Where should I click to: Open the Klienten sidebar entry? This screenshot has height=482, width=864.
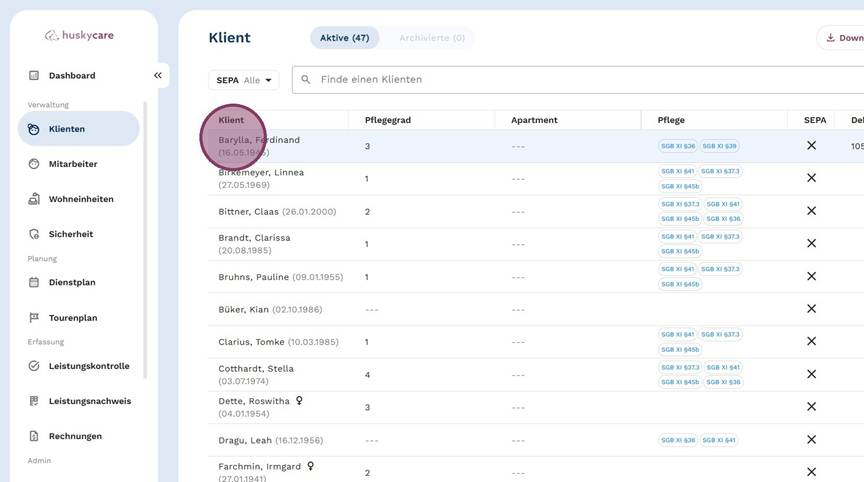click(x=78, y=129)
